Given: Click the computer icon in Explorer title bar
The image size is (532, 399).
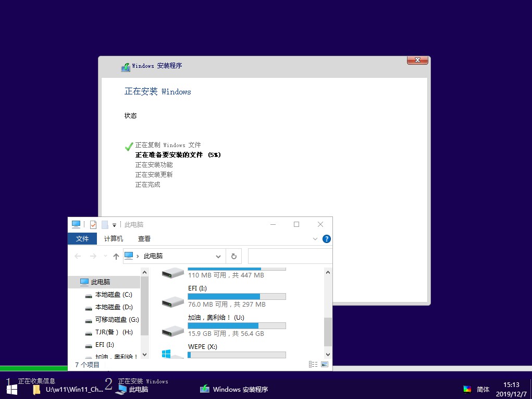Looking at the screenshot, I should [x=76, y=224].
